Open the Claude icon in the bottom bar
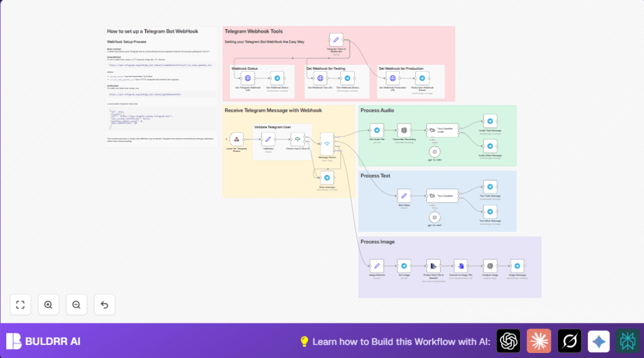This screenshot has height=358, width=644. click(x=538, y=341)
